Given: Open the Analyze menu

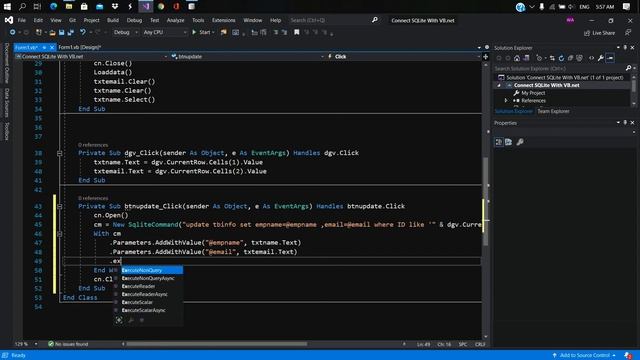Looking at the screenshot, I should [x=176, y=20].
